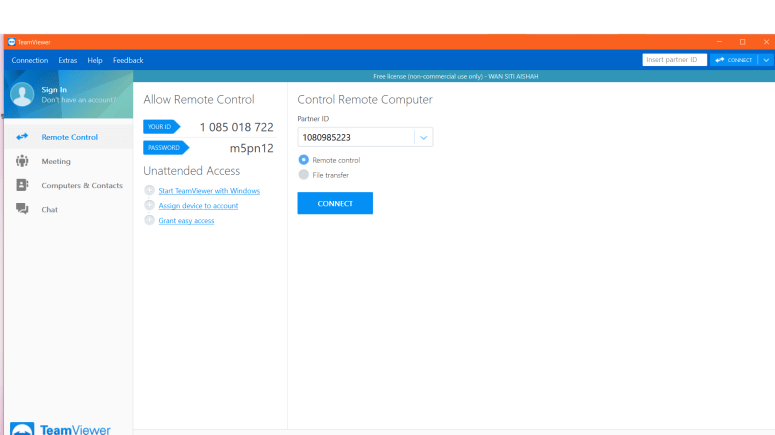The image size is (775, 435).
Task: Click the Allow Remote Control heading
Action: 199,99
